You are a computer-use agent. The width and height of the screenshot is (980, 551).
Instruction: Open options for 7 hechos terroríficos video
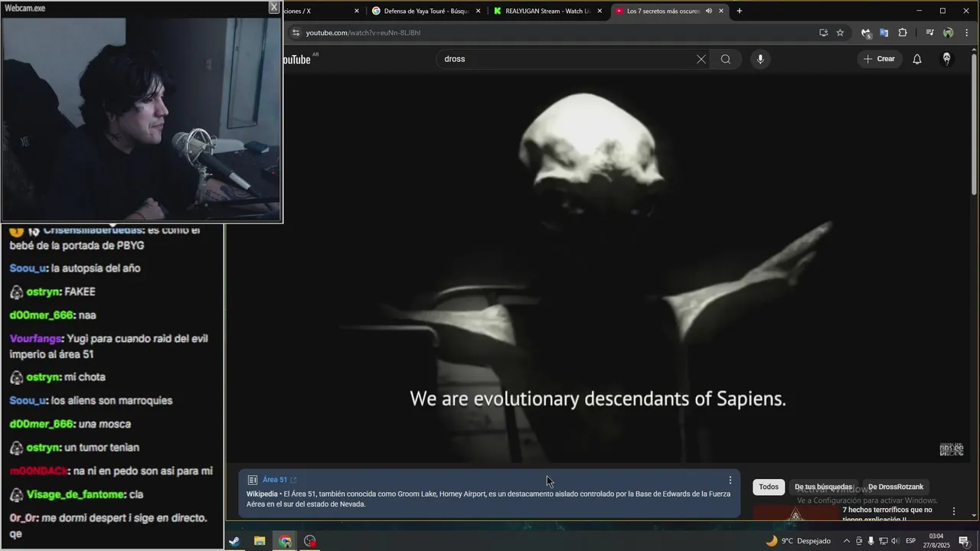(954, 511)
